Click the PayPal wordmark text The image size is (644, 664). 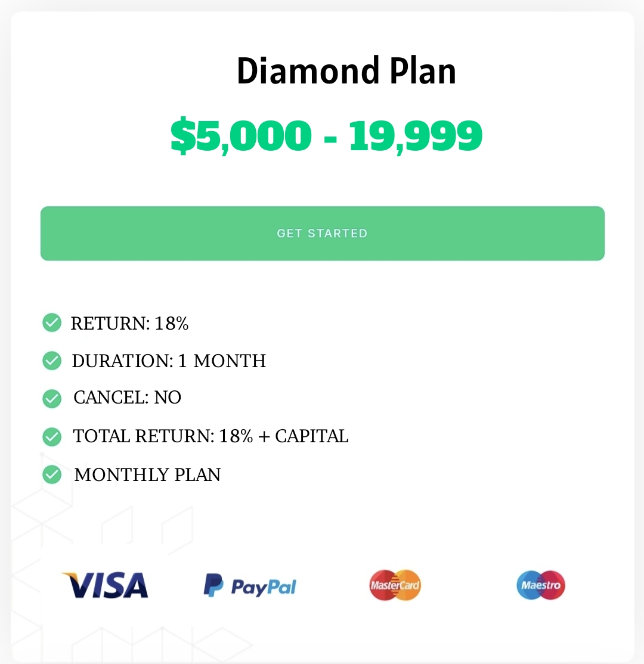(263, 587)
